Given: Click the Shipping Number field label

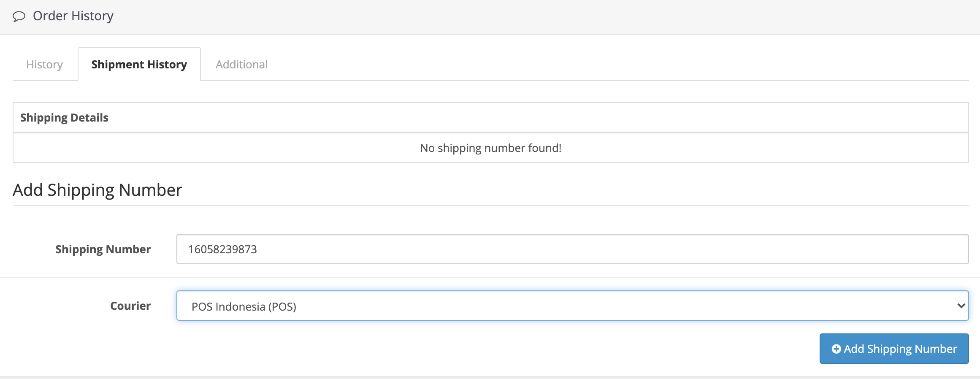Looking at the screenshot, I should pyautogui.click(x=103, y=249).
